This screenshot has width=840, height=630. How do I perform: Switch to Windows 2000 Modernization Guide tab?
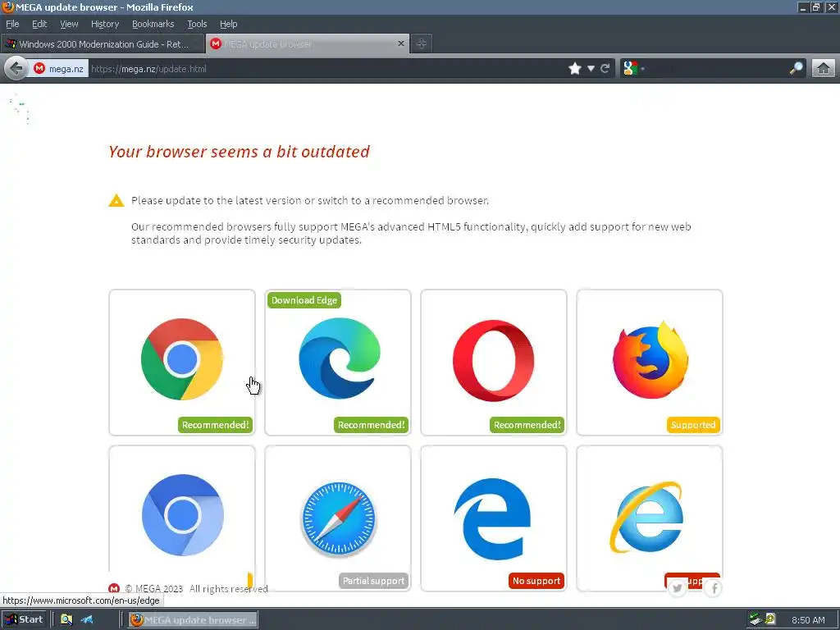[103, 44]
